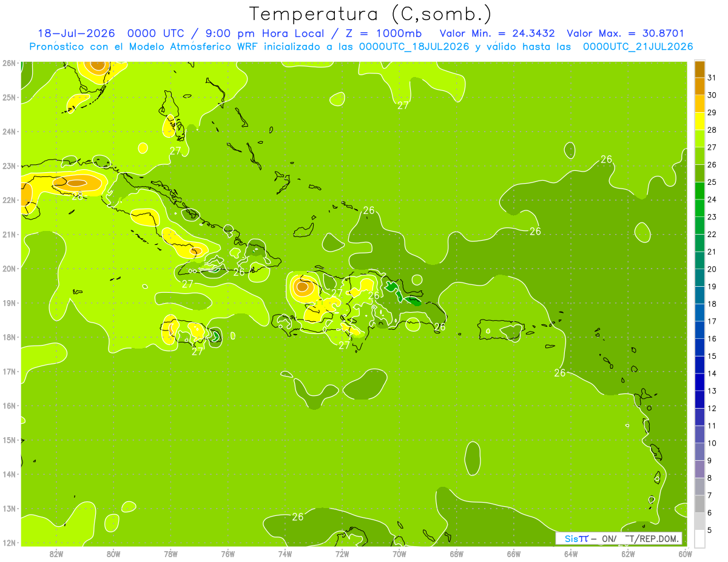Image resolution: width=728 pixels, height=562 pixels.
Task: Click the colorbar label "20"
Action: (712, 269)
